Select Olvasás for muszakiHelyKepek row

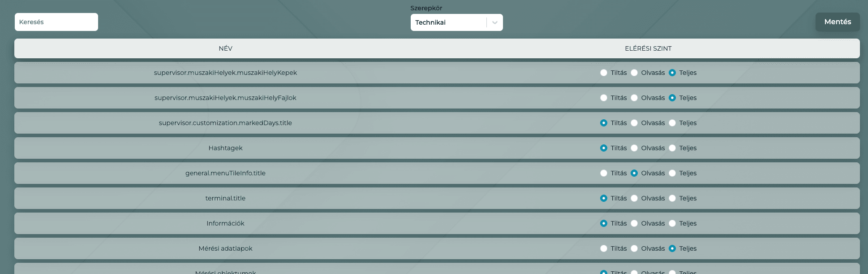634,73
